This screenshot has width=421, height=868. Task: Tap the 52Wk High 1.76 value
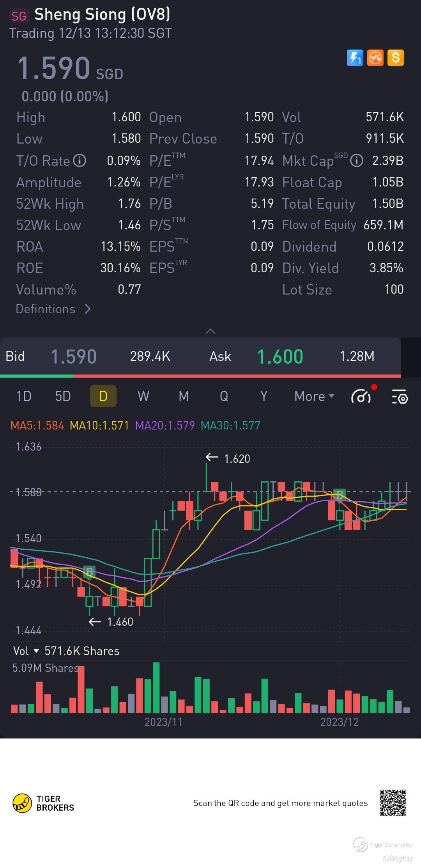(x=129, y=204)
